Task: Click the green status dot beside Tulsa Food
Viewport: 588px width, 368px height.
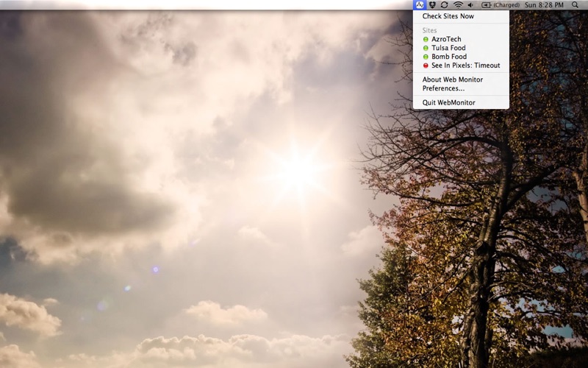Action: [x=426, y=48]
